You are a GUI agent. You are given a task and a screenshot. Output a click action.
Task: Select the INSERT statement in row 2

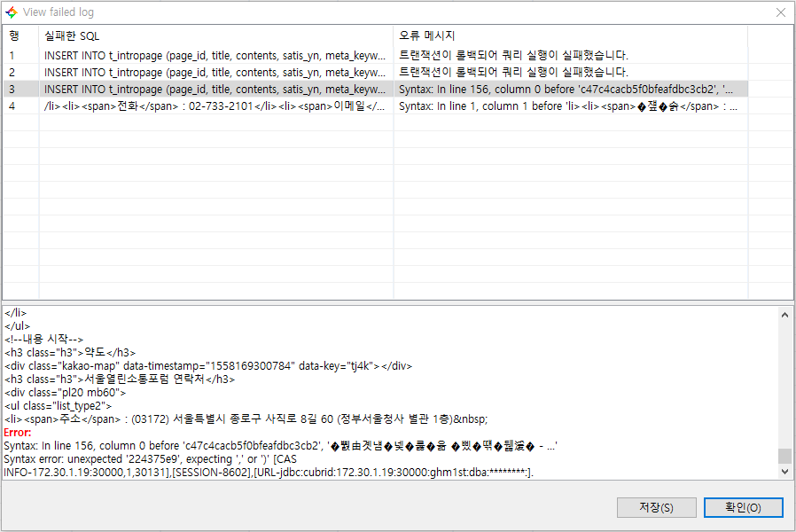(215, 72)
